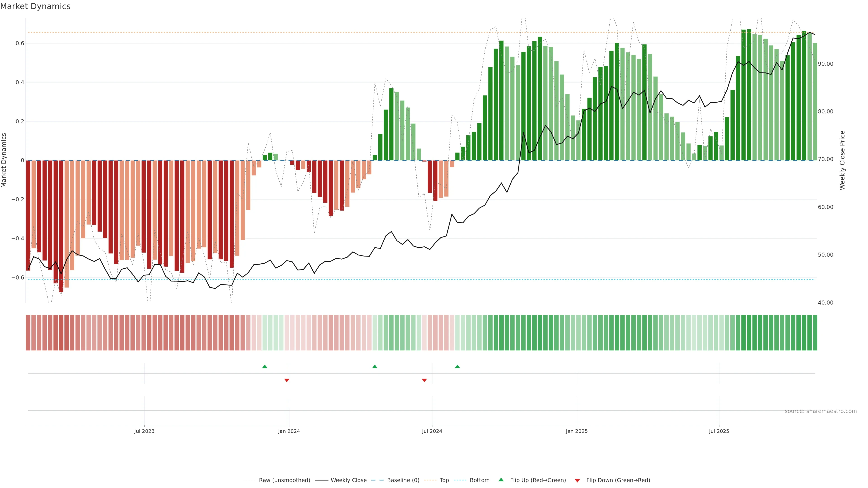The height and width of the screenshot is (488, 868).
Task: Click the Weekly Close Price axis title
Action: point(842,160)
